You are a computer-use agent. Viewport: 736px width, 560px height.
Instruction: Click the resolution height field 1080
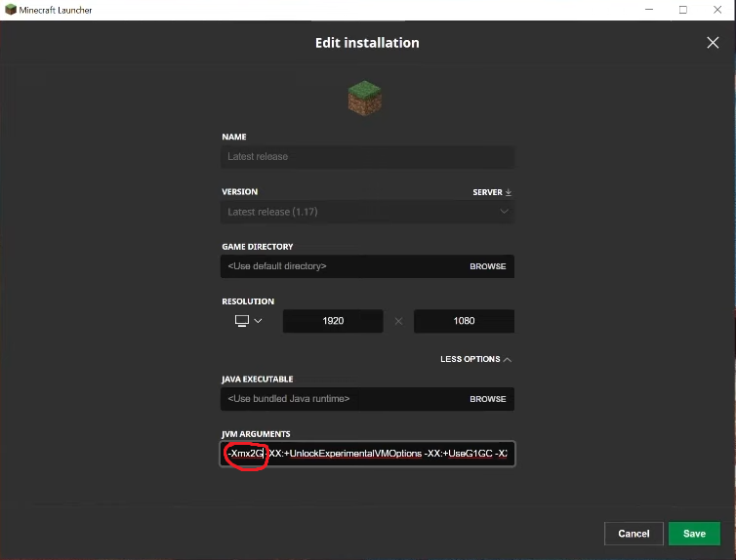tap(464, 321)
